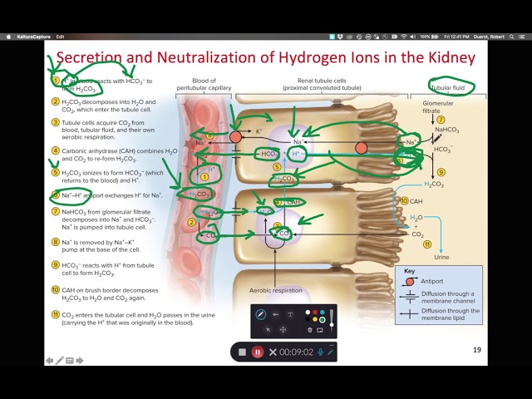
Task: Open slide pen options icon
Action: (59, 360)
